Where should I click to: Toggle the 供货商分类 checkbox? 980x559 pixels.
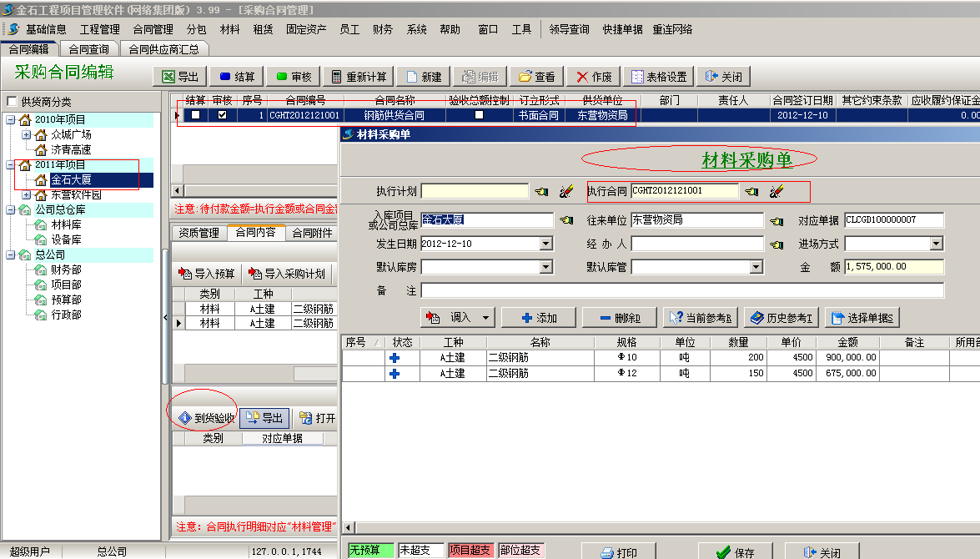11,101
